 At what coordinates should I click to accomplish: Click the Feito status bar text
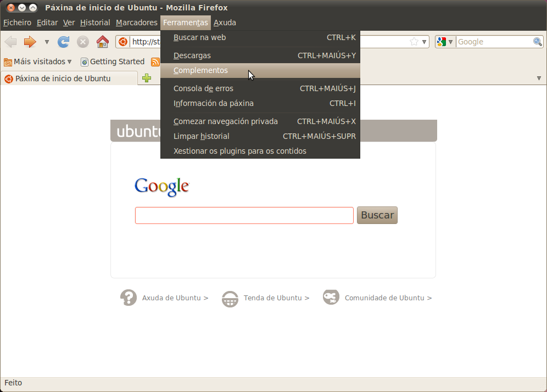13,383
